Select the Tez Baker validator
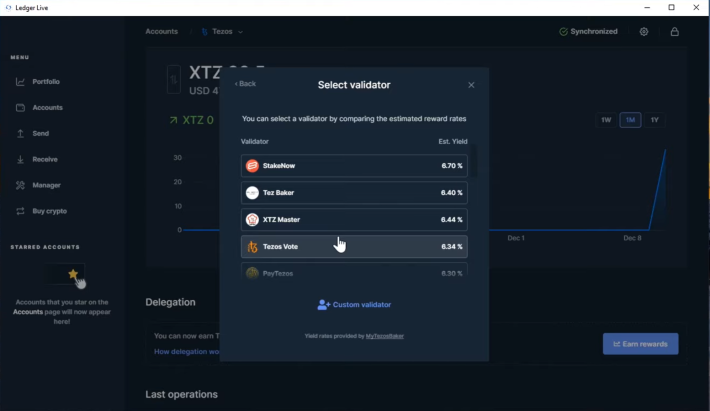 tap(354, 193)
